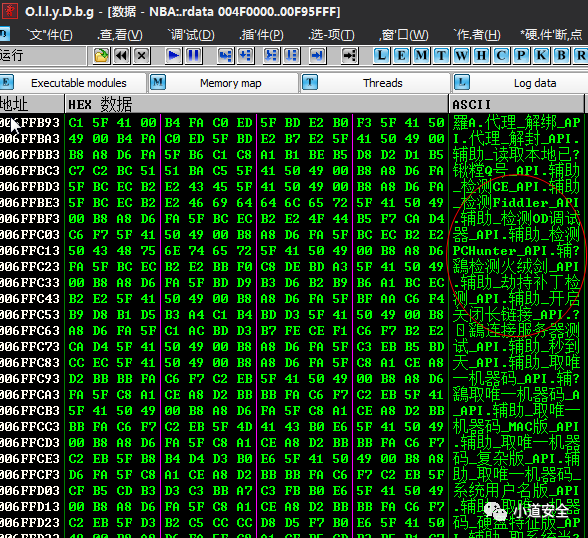Open the 硬件断点 menu
The image size is (588, 538).
551,35
